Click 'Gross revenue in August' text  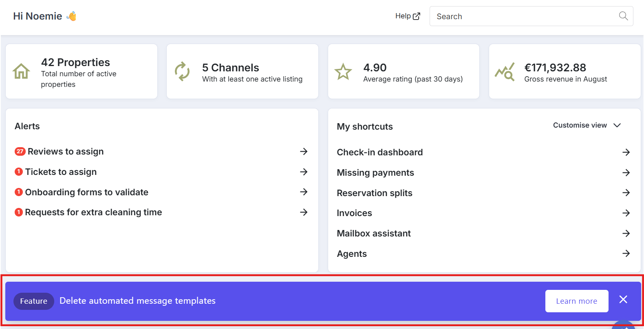point(566,79)
